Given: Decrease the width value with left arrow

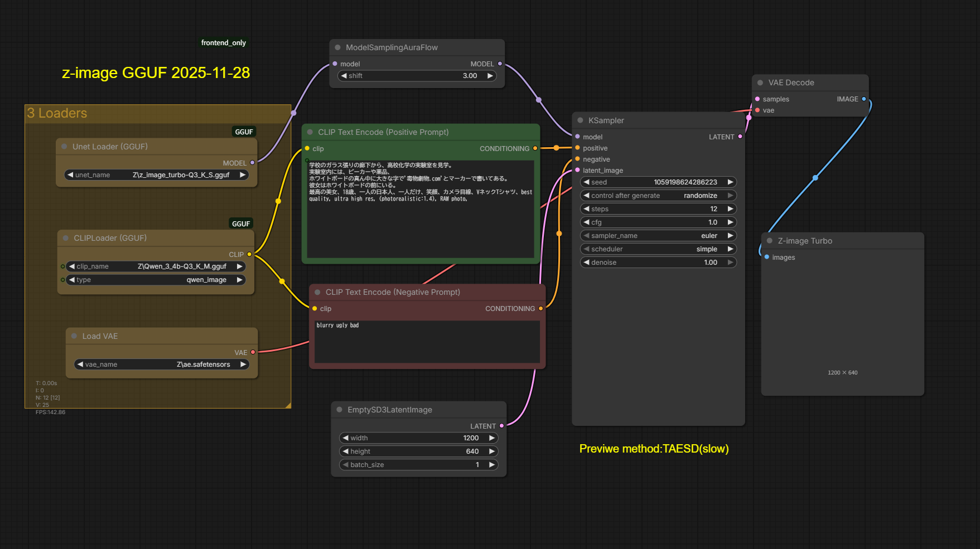Looking at the screenshot, I should (346, 438).
